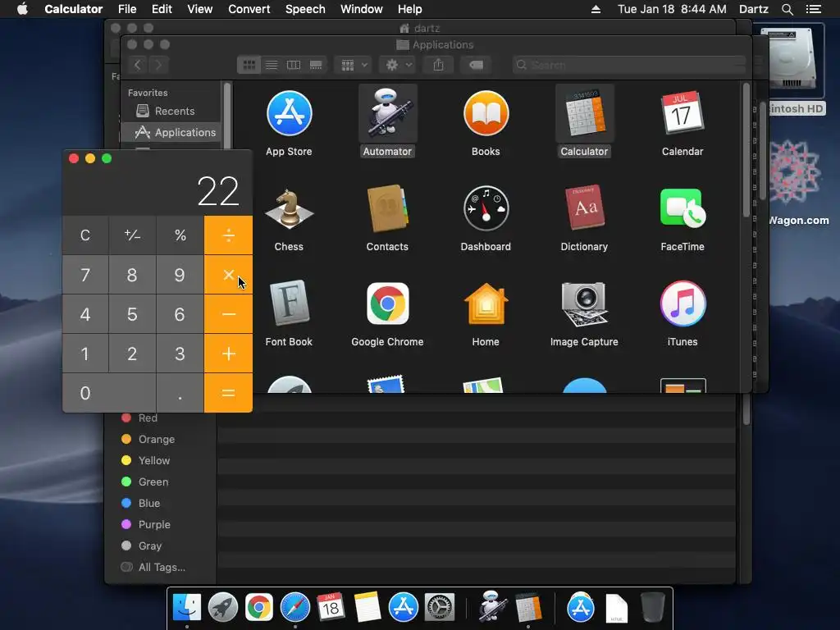
Task: Open the Convert menu
Action: click(249, 9)
